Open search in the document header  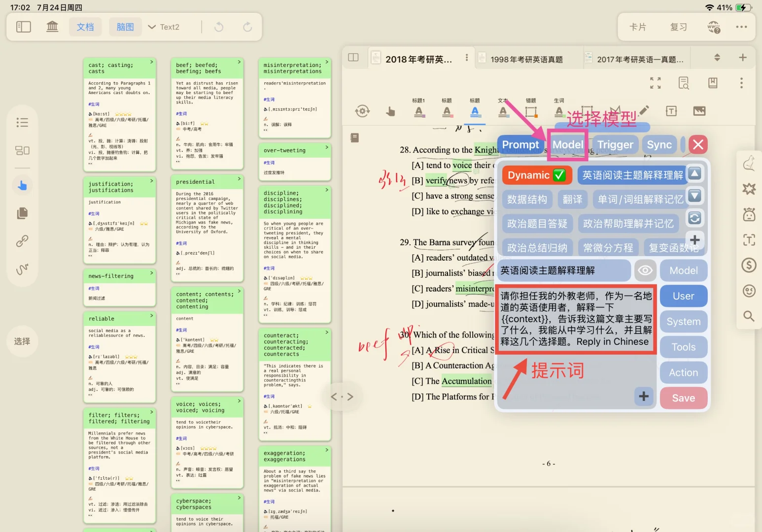click(684, 83)
